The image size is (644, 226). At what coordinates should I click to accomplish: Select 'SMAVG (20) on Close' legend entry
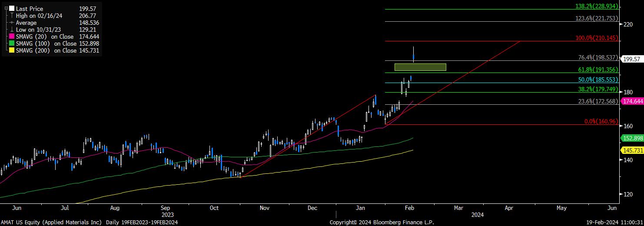point(46,37)
